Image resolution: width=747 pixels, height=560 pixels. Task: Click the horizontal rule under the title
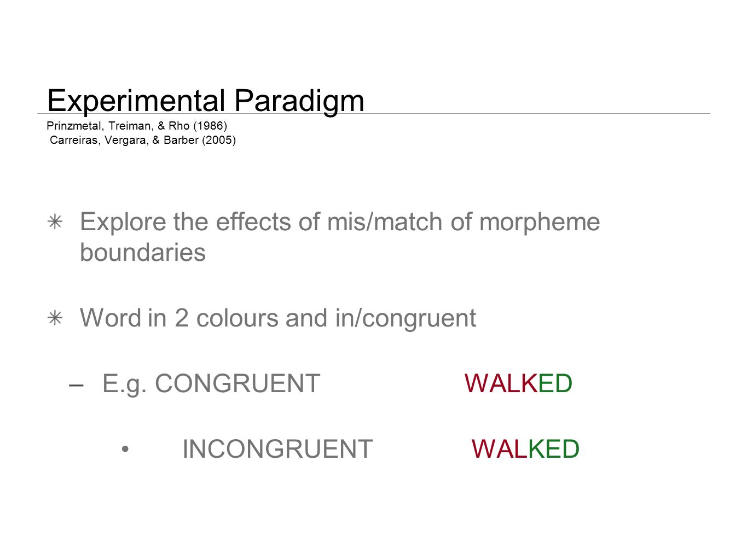374,114
